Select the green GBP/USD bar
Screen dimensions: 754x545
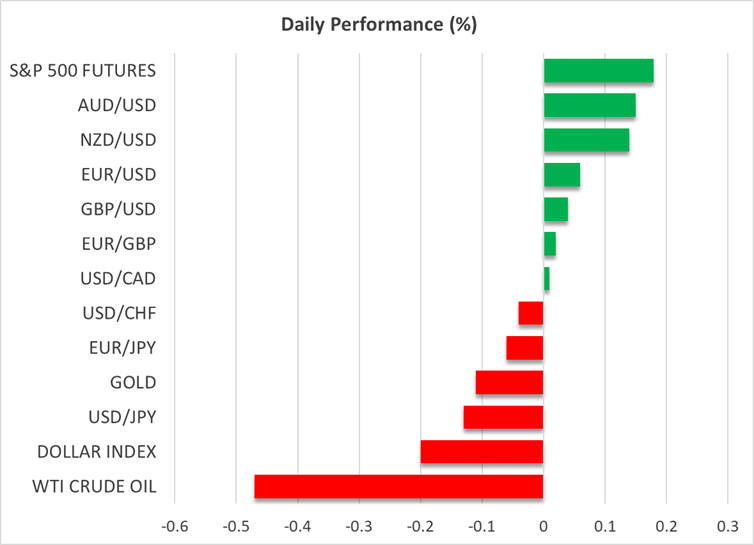[x=555, y=210]
